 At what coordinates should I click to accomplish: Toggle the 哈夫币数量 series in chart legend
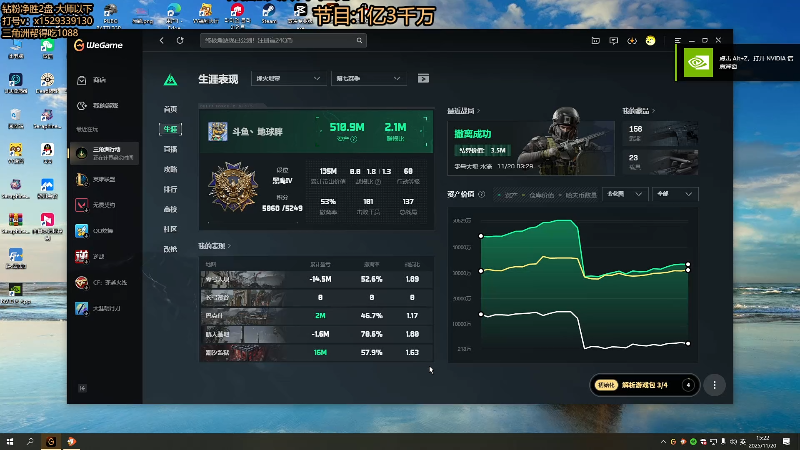[x=578, y=195]
